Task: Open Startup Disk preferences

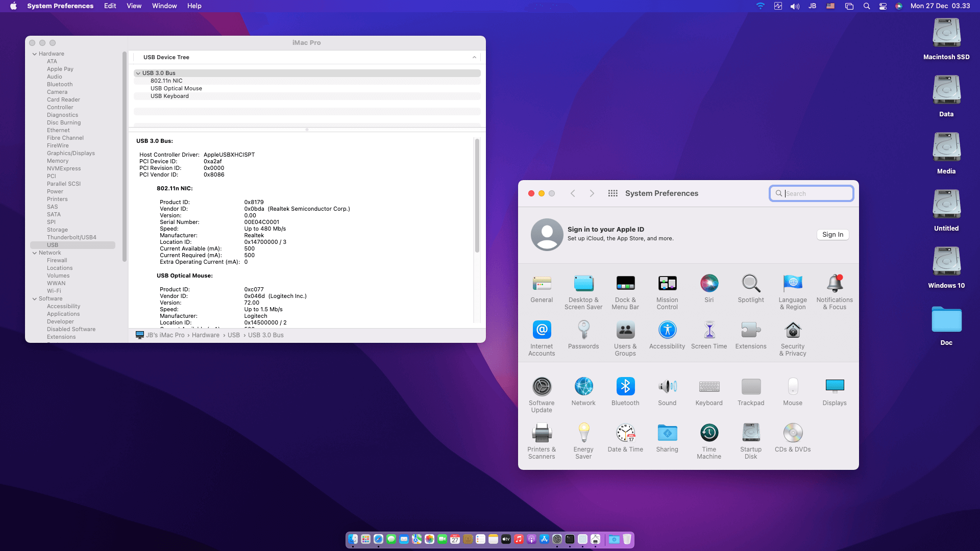Action: [x=751, y=441]
